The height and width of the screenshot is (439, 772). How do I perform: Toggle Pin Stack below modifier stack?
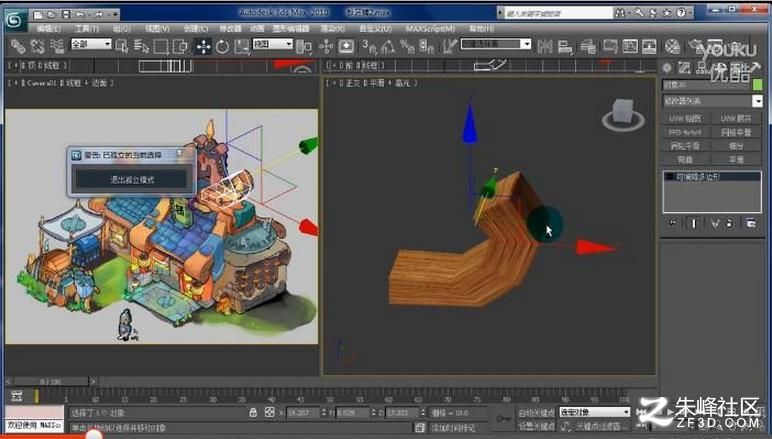point(673,223)
